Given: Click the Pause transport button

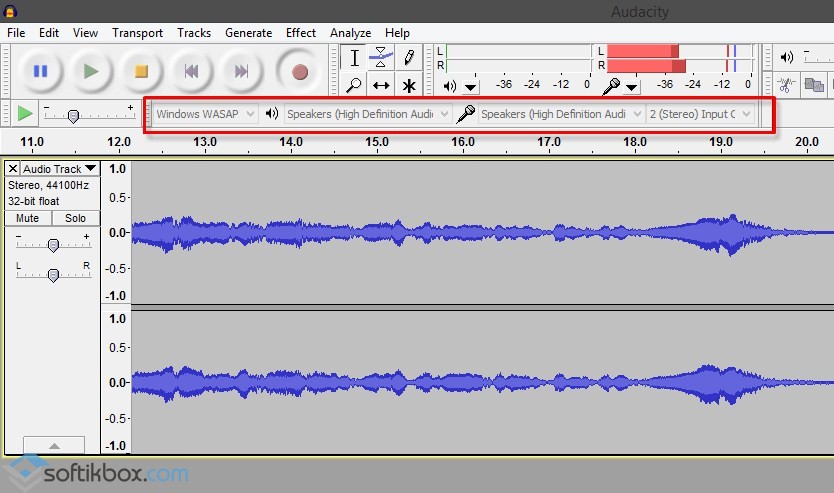Looking at the screenshot, I should (x=40, y=71).
